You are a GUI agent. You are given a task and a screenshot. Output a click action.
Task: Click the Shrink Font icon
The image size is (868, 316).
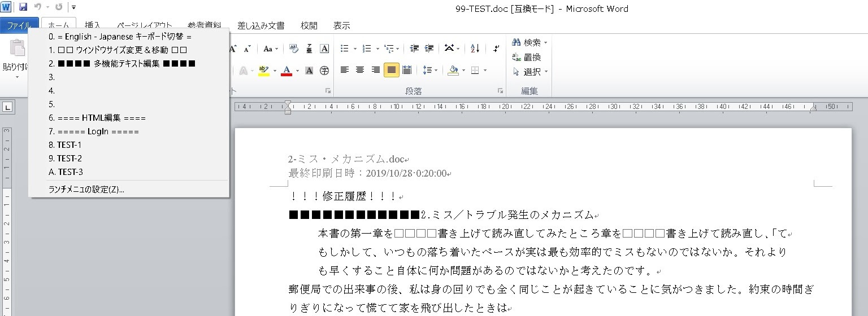(247, 49)
